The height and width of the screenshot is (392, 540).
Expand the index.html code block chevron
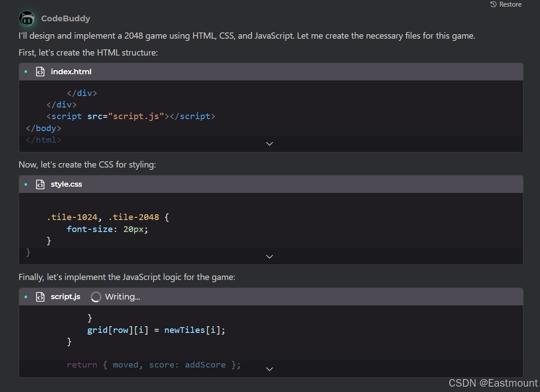coord(269,144)
